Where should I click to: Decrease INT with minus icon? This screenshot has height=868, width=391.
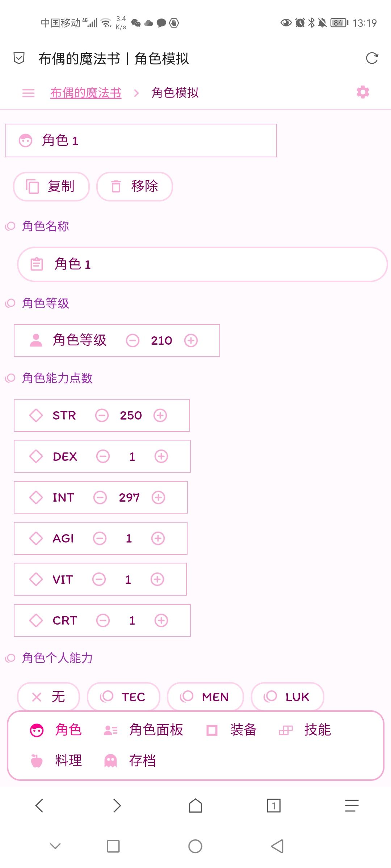(x=100, y=497)
